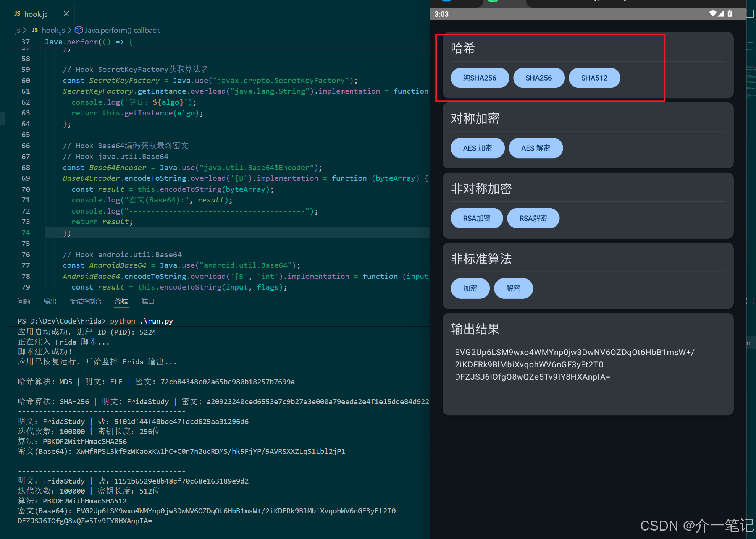756x539 pixels.
Task: Switch to the 问题 panel tab
Action: click(x=24, y=301)
